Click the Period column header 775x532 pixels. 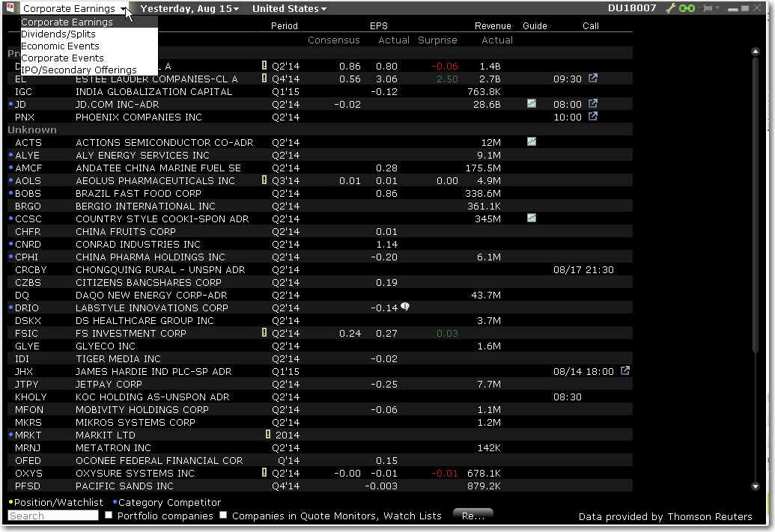click(285, 25)
